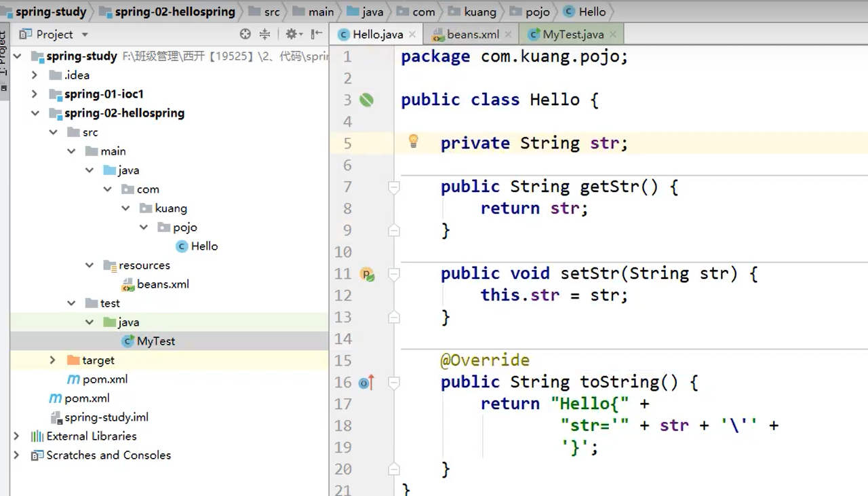Screen dimensions: 868x496
Task: Fold the setStr method at line 11
Action: (394, 274)
